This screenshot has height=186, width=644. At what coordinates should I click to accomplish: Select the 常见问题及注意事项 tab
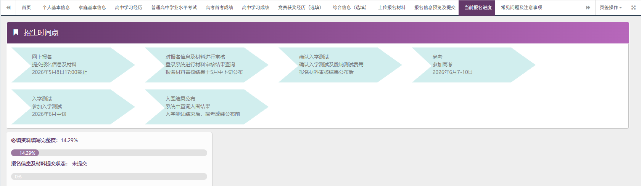click(521, 8)
